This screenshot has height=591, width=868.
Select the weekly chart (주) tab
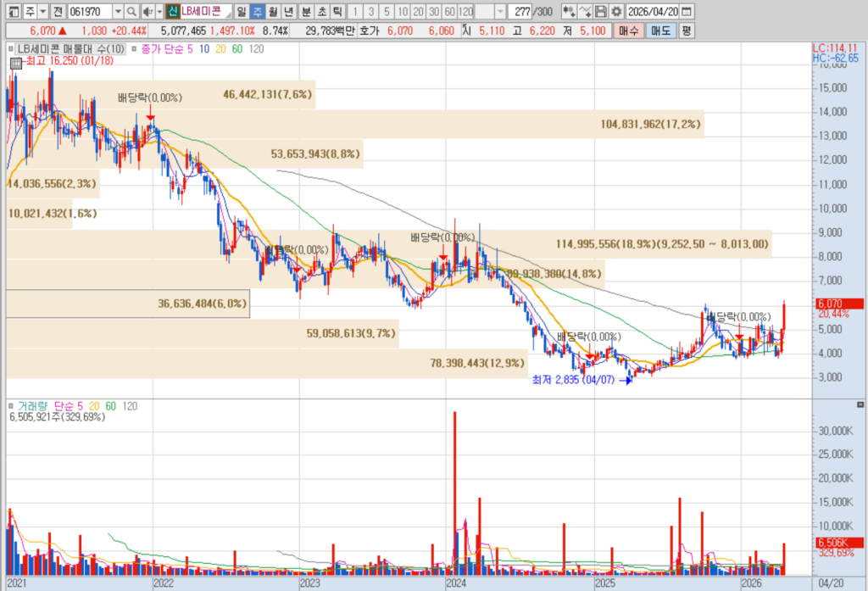point(258,11)
